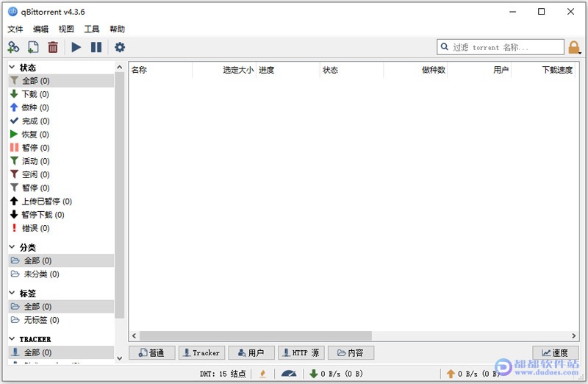Select 暂停 (0) filter with red bars
The height and width of the screenshot is (384, 588).
point(61,148)
